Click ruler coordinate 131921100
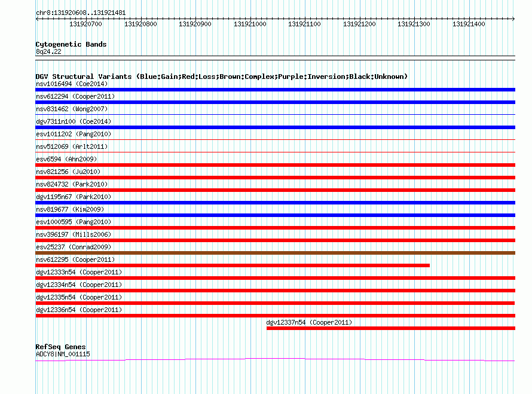This screenshot has height=394, width=532. click(x=304, y=24)
